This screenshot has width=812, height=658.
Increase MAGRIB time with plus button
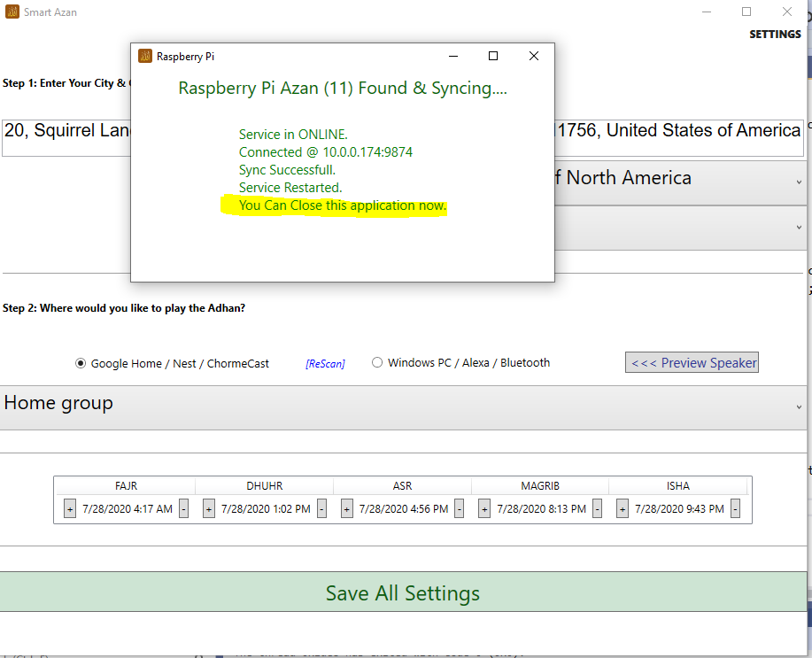coord(484,509)
